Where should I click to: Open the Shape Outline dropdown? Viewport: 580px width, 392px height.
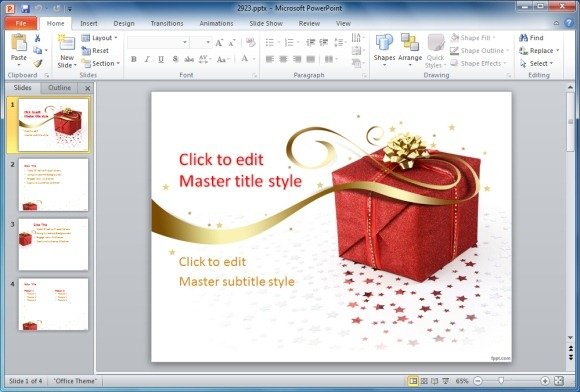coord(480,51)
